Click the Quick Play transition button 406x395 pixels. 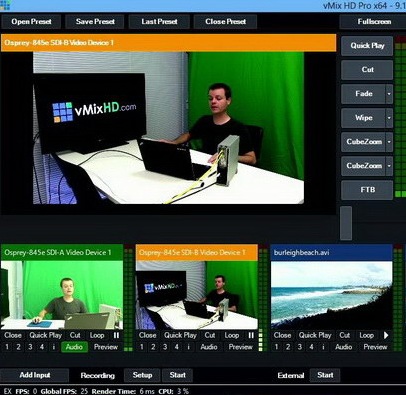(367, 46)
